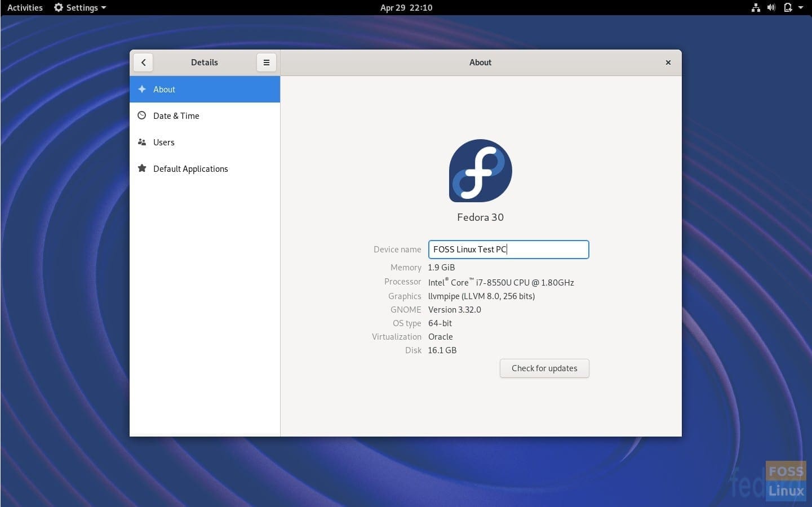Click the clock icon beside Date & Time

click(142, 115)
